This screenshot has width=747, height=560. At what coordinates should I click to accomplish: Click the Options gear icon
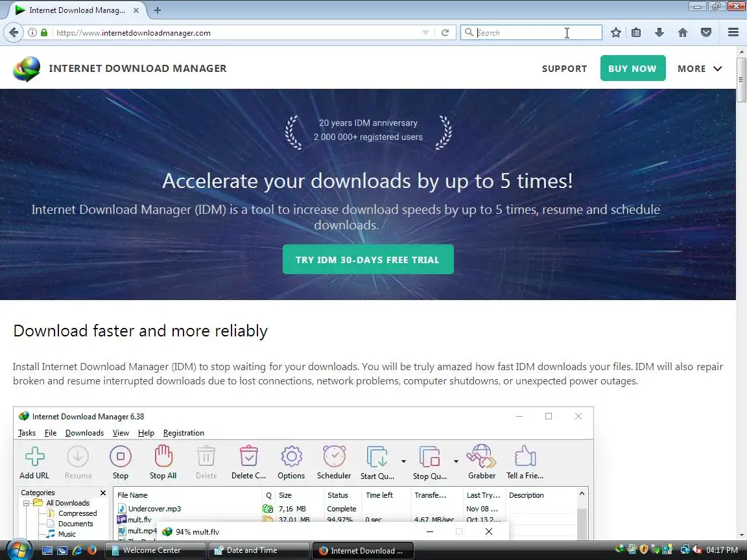292,456
